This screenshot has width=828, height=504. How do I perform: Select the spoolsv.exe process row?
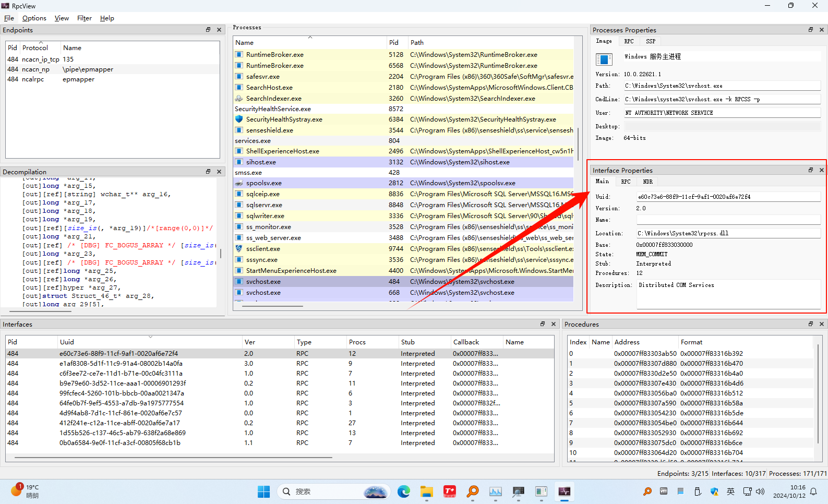264,183
